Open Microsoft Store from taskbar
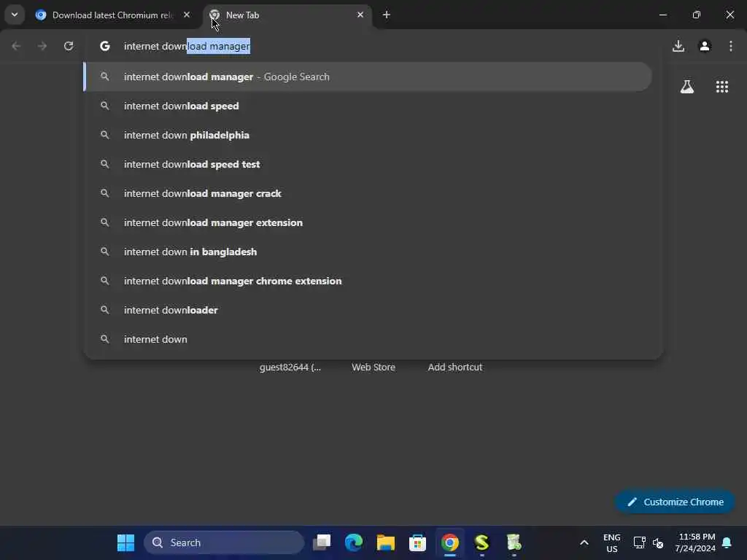This screenshot has width=747, height=560. coord(417,542)
